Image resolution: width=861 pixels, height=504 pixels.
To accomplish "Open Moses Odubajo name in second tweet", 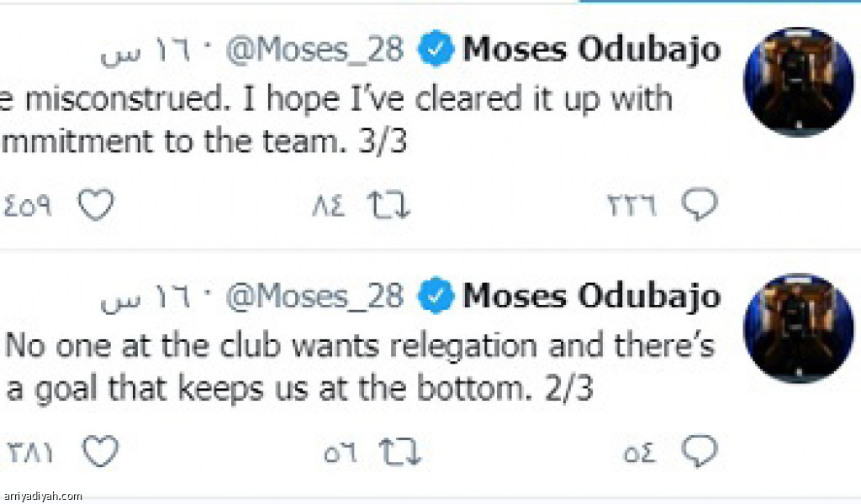I will 591,297.
